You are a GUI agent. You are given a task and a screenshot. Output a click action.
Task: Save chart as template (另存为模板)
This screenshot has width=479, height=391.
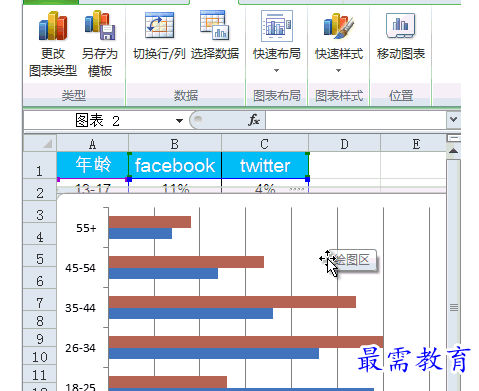click(x=100, y=44)
